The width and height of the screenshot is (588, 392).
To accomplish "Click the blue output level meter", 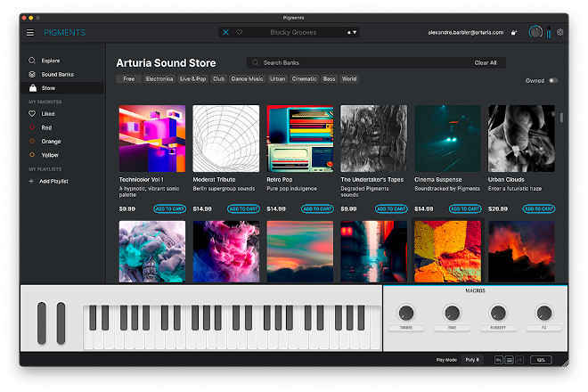I will click(548, 32).
